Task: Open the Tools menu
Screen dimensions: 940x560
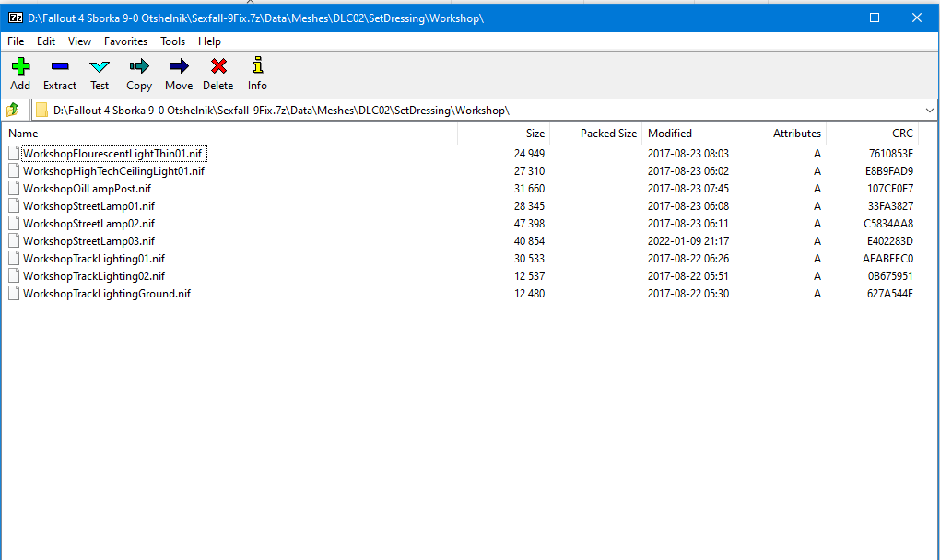Action: pyautogui.click(x=172, y=41)
